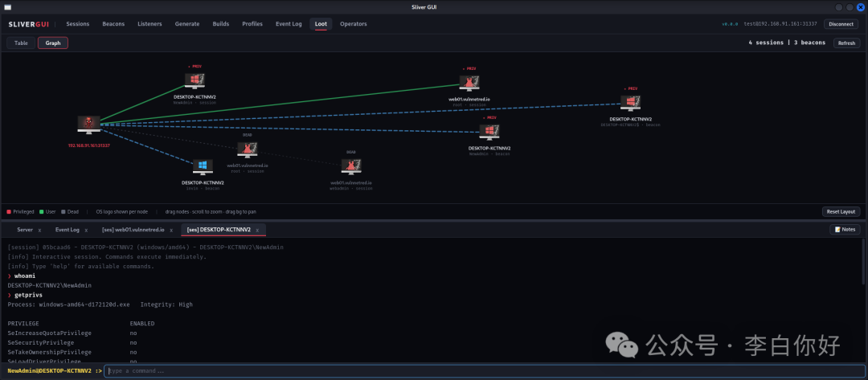This screenshot has width=868, height=380.
Task: Click the SeSecurityPrivilege row
Action: [x=72, y=342]
